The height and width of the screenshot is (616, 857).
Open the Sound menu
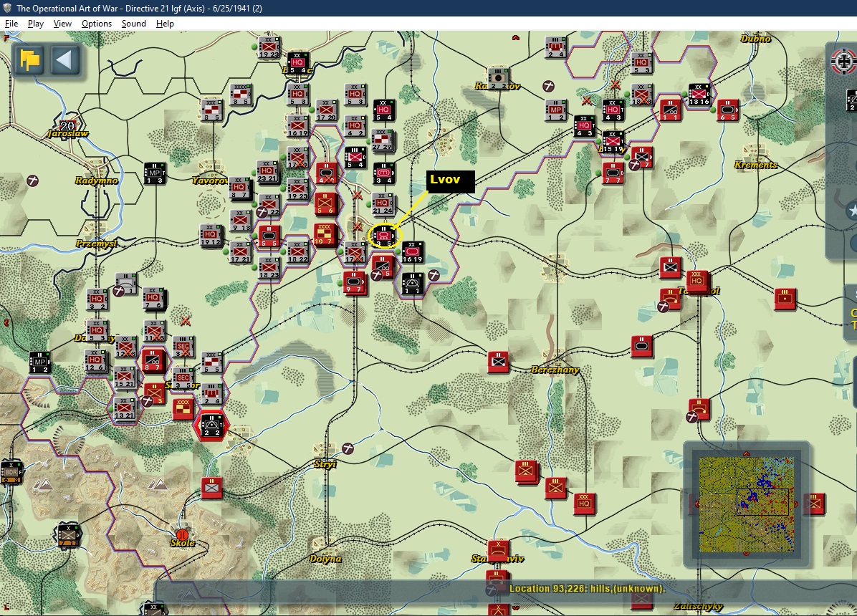point(133,24)
